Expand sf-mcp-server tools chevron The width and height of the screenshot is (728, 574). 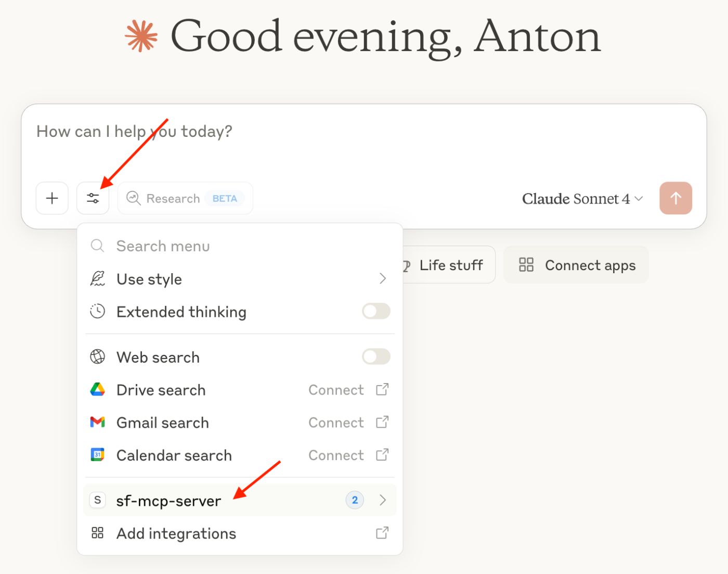383,500
